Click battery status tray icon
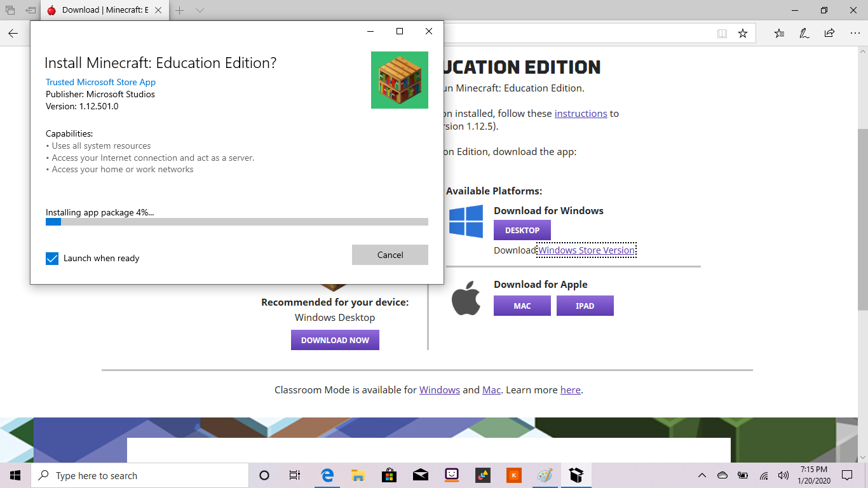 click(743, 475)
